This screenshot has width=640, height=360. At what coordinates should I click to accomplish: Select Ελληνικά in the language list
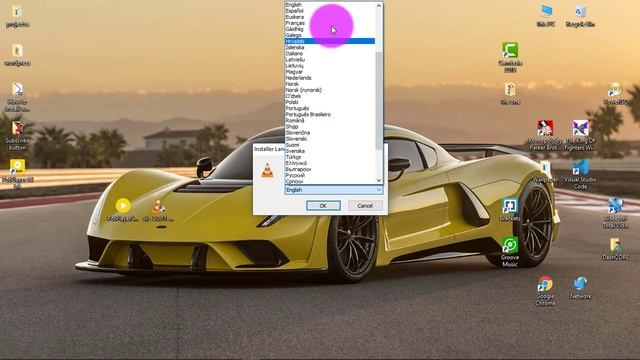[x=330, y=163]
